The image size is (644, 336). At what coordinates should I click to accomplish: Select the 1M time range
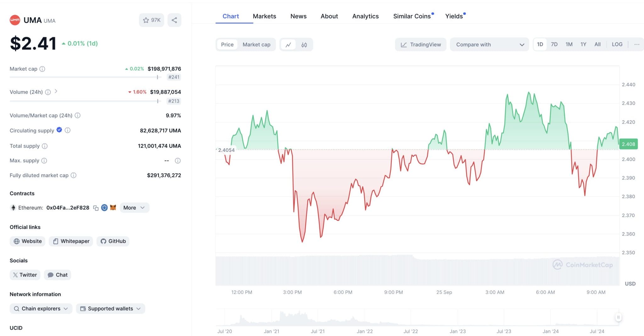point(569,44)
